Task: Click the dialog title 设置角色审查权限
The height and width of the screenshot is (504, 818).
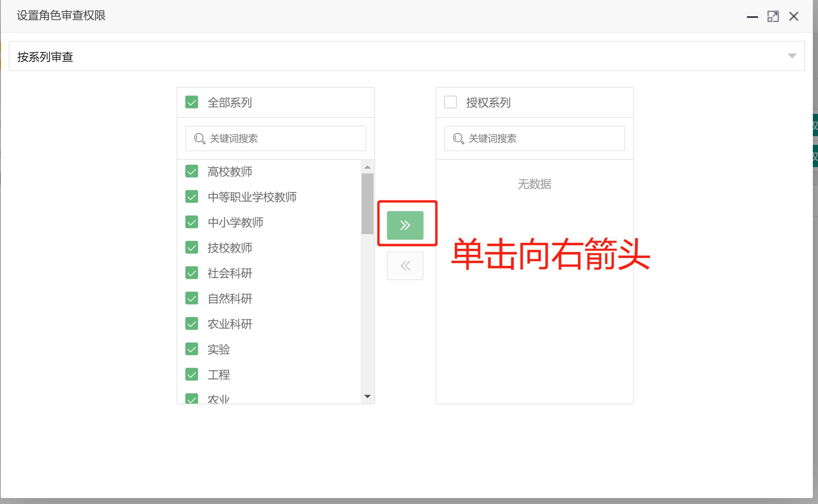Action: (61, 15)
